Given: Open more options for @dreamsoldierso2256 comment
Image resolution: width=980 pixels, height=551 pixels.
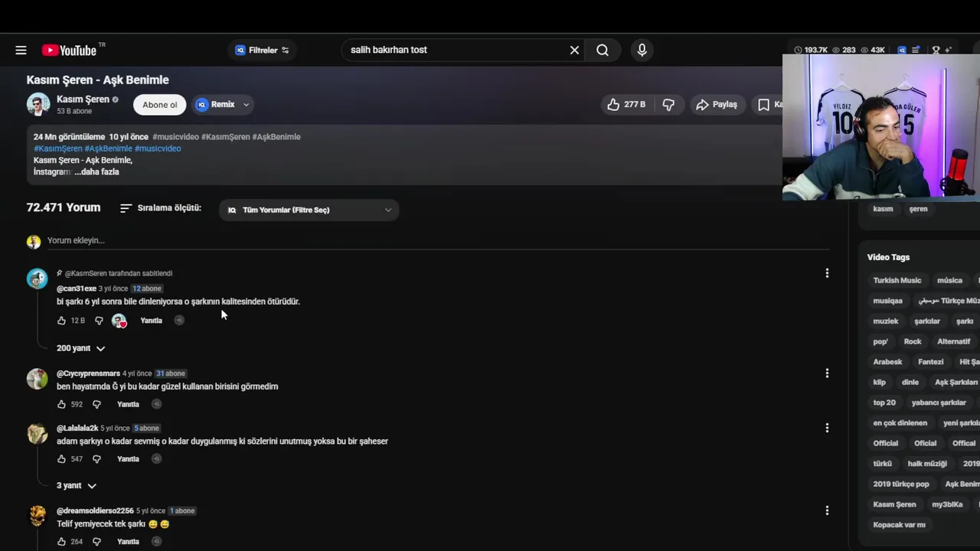Looking at the screenshot, I should point(827,510).
